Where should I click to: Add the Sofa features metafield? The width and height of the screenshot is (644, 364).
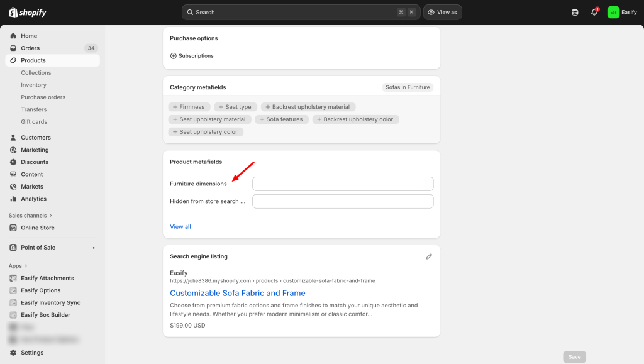[282, 119]
